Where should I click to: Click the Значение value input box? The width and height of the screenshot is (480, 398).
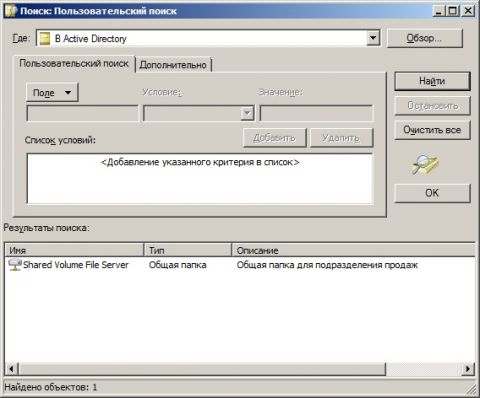[x=316, y=113]
